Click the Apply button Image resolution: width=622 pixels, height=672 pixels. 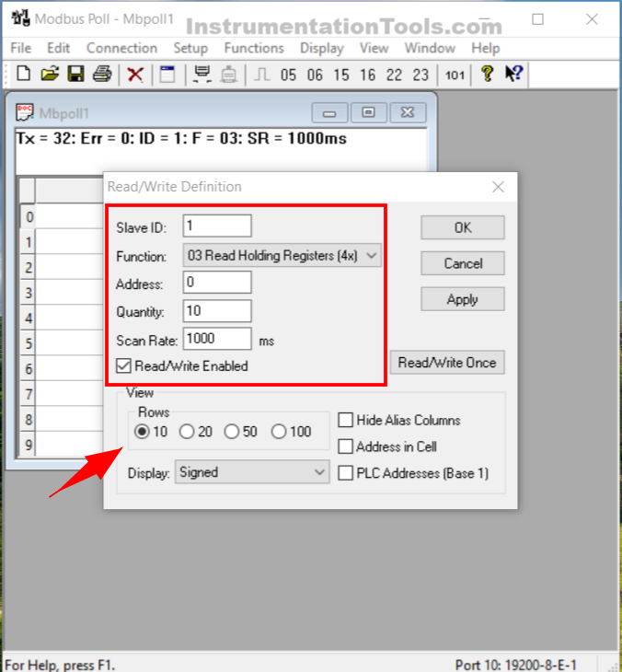[x=463, y=299]
